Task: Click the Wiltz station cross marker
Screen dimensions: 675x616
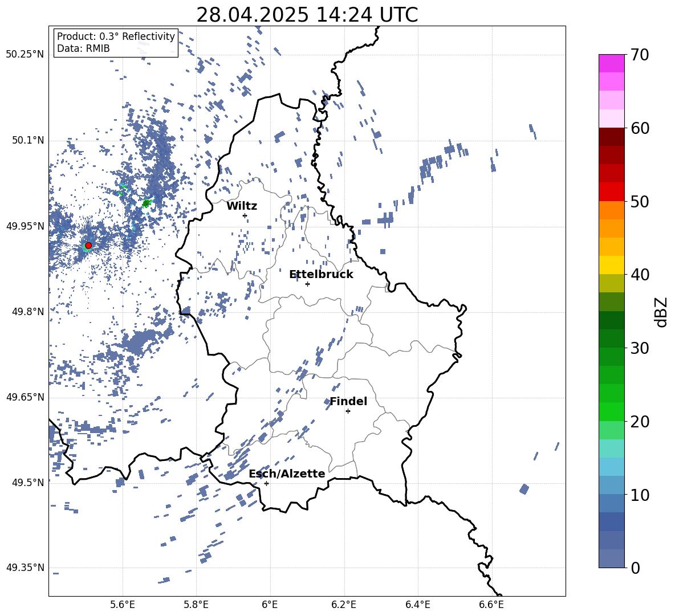Action: tap(245, 215)
